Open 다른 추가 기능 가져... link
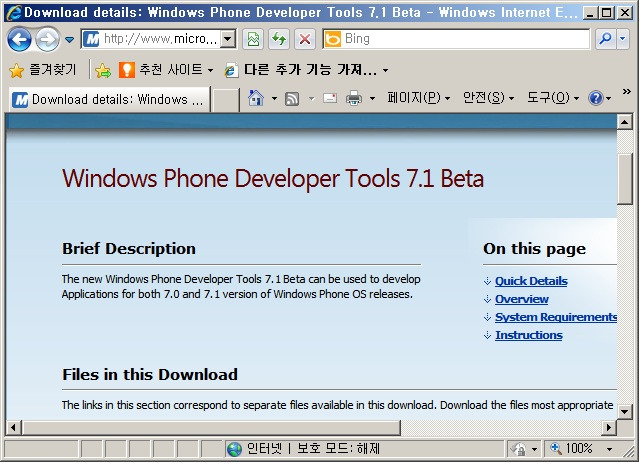Image resolution: width=639 pixels, height=462 pixels. 306,70
